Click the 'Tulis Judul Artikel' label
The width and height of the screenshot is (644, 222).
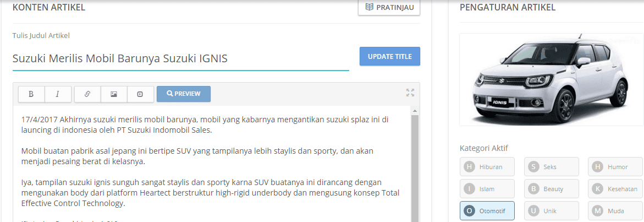point(41,35)
